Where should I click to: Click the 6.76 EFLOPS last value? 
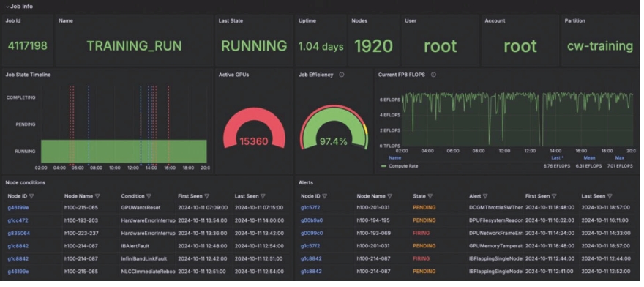pyautogui.click(x=556, y=166)
